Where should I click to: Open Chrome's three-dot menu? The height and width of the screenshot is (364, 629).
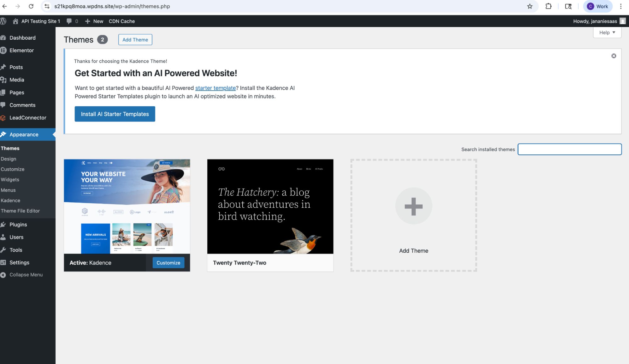coord(621,6)
